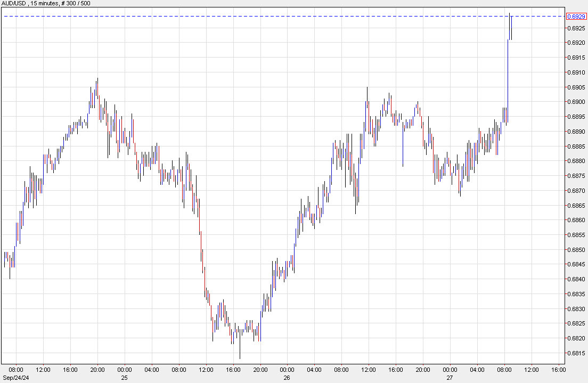Image resolution: width=588 pixels, height=383 pixels.
Task: Click the 26 date marker on the axis
Action: pyautogui.click(x=287, y=376)
